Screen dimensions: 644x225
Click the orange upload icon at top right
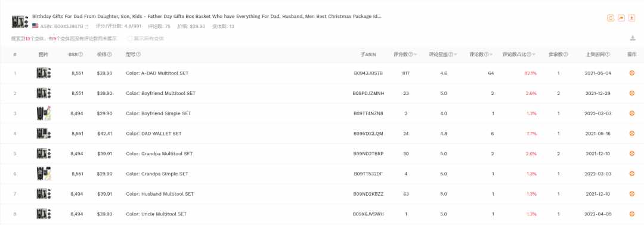pyautogui.click(x=633, y=18)
